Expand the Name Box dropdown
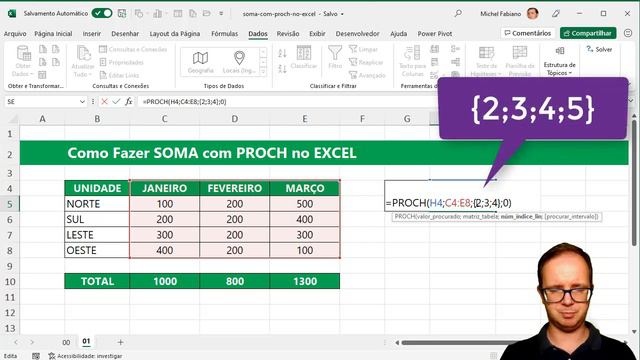Viewport: 640px width, 360px height. tap(82, 101)
